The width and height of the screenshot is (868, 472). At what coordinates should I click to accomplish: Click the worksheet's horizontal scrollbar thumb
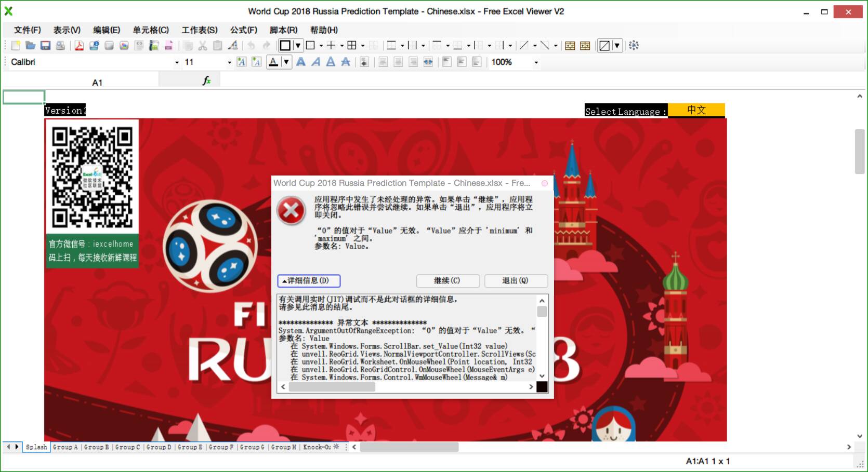pos(410,447)
